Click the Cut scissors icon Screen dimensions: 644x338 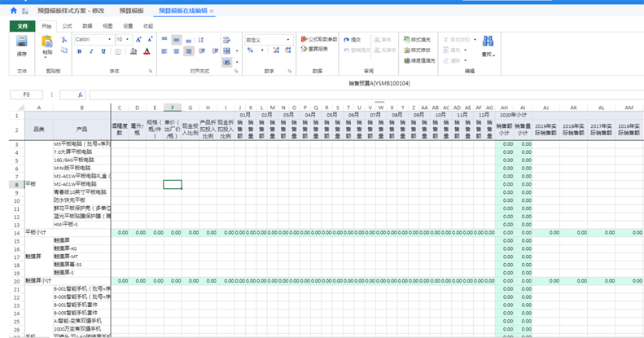click(64, 39)
